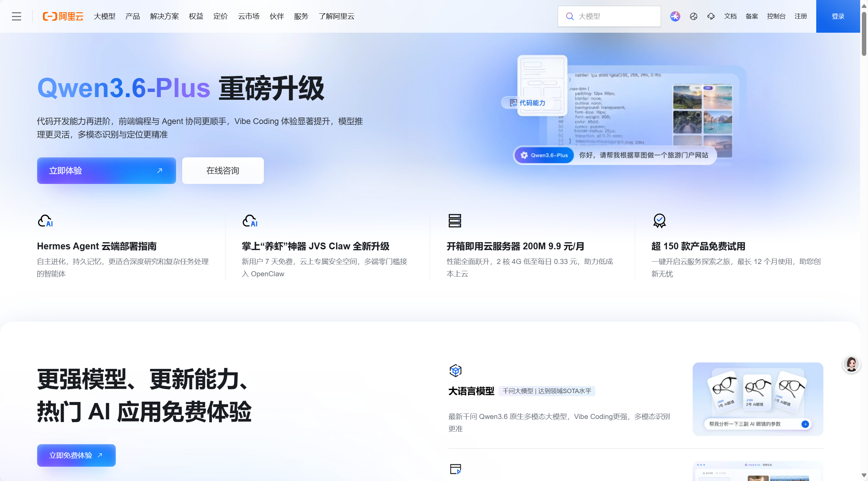Open the 大模型 nav menu
The height and width of the screenshot is (481, 868).
click(x=105, y=16)
